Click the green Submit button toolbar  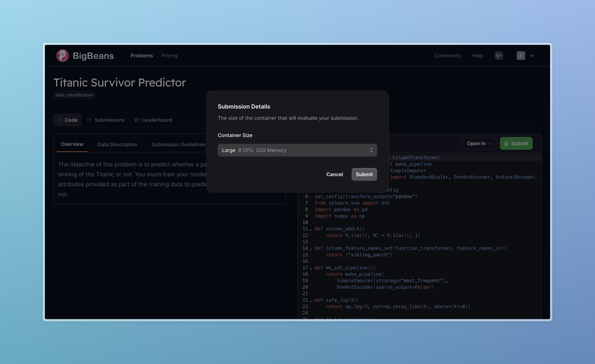click(516, 143)
